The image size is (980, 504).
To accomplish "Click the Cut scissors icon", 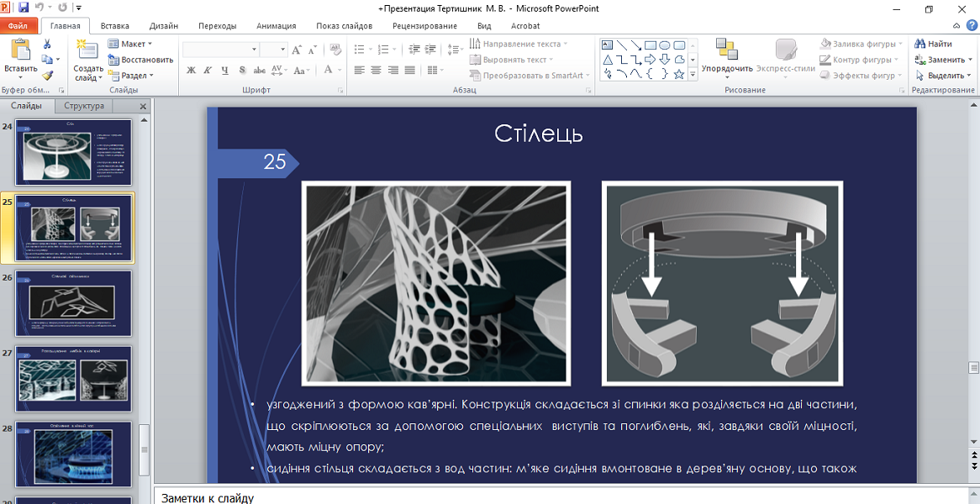I will 47,45.
